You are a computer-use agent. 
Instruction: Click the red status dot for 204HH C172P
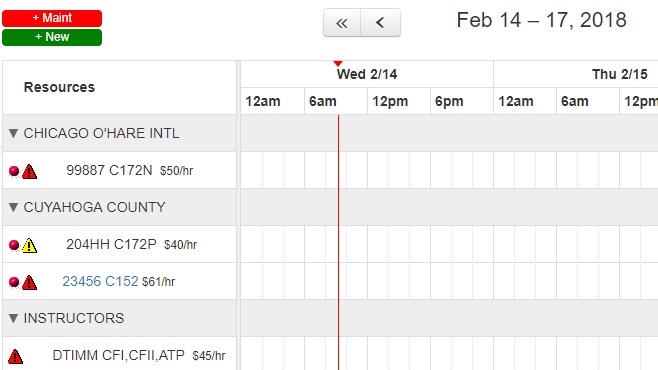[x=14, y=245]
